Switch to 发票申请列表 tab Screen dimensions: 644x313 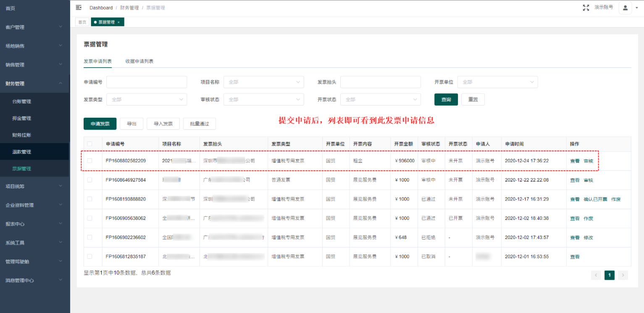pos(97,61)
